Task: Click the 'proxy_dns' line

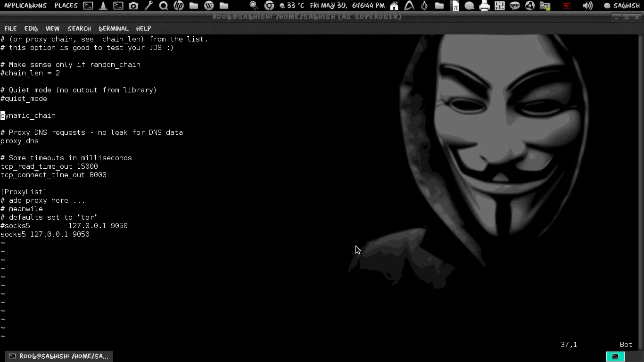Action: (19, 141)
